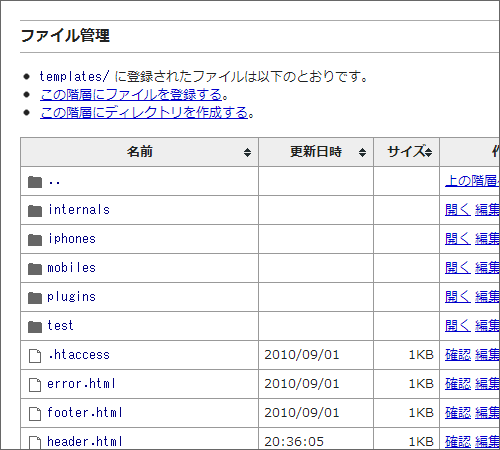The image size is (500, 450).
Task: Click the 2010/09/01 date for footer.html
Action: coord(302,413)
